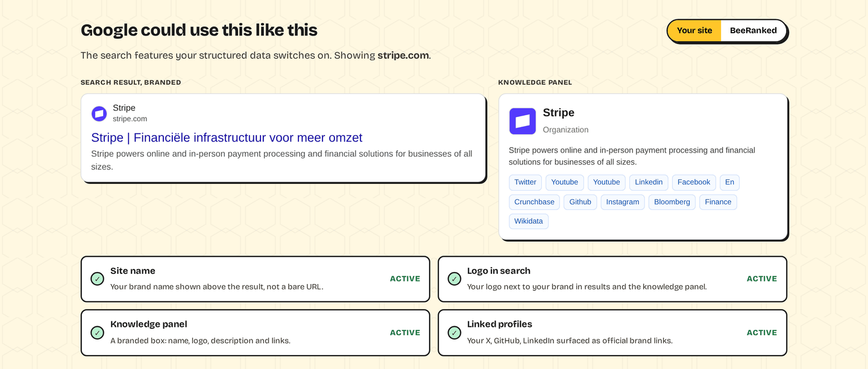
Task: Click the Logo in search card description text
Action: pyautogui.click(x=587, y=287)
